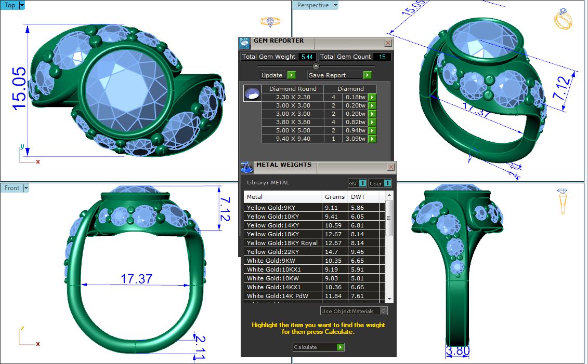Viewport: 588px width, 364px height.
Task: Click the Metal Weights scale icon
Action: pos(247,167)
